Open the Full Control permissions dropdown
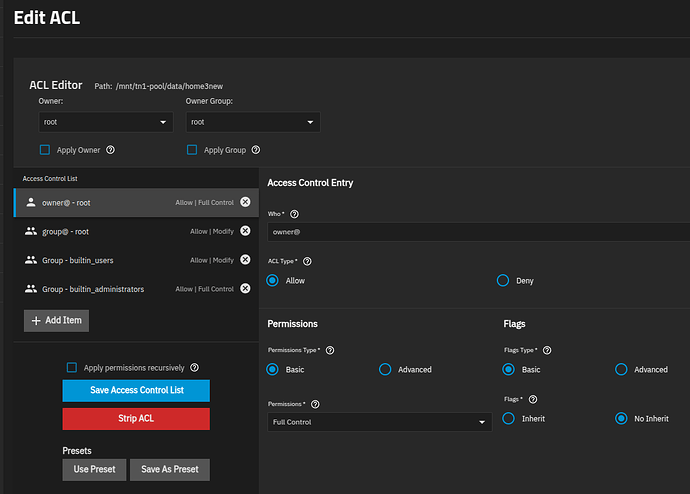The height and width of the screenshot is (494, 690). pyautogui.click(x=380, y=422)
